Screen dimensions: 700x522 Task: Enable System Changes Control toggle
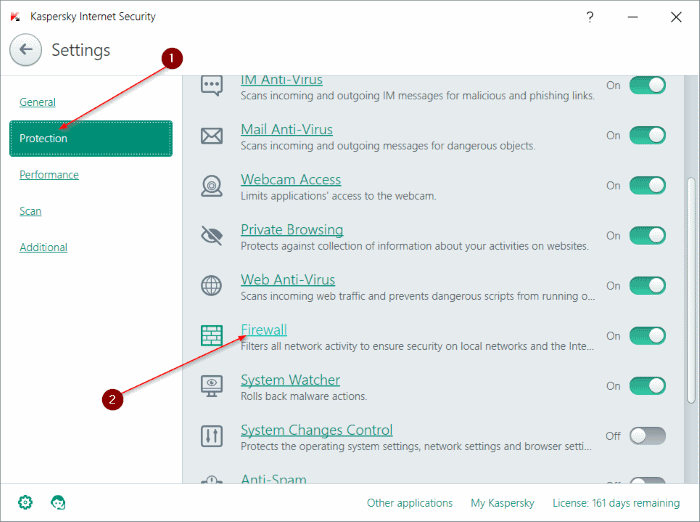(647, 436)
